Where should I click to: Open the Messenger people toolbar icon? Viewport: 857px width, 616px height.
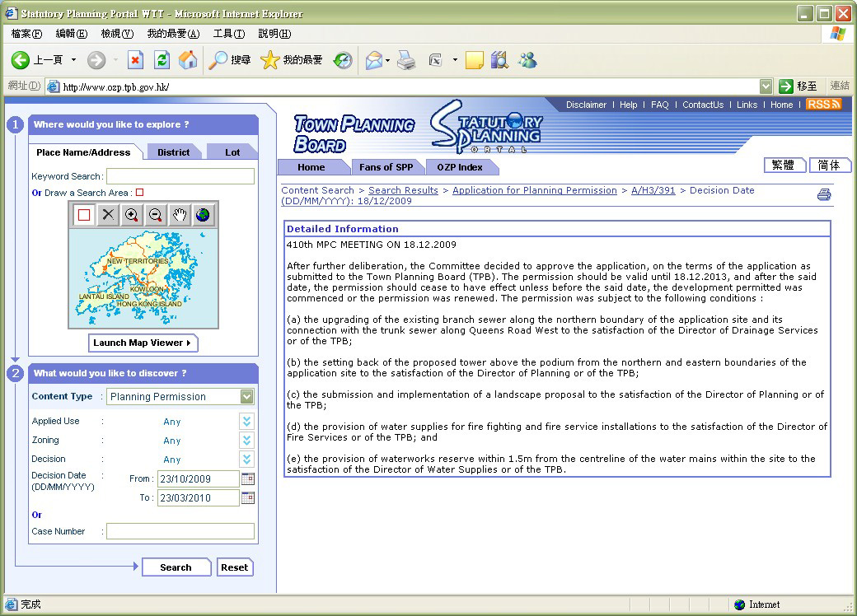[x=528, y=60]
